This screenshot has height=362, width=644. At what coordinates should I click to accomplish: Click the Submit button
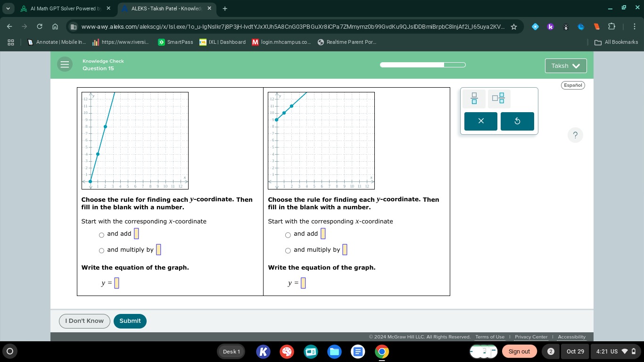coord(130,321)
